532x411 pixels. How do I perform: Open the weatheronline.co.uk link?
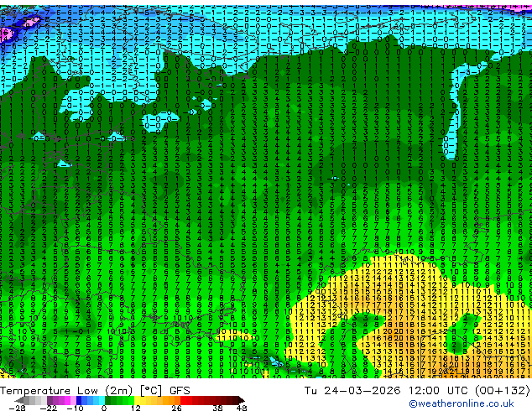tap(462, 403)
